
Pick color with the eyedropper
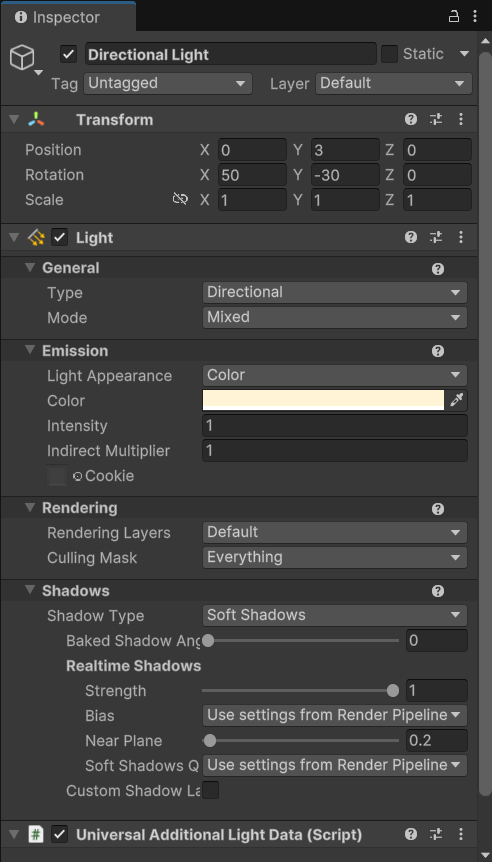[456, 400]
